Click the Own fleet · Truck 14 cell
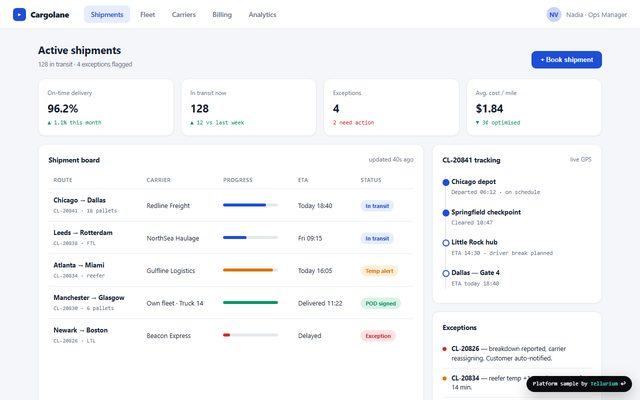Viewport: 640px width, 400px height. tap(175, 303)
